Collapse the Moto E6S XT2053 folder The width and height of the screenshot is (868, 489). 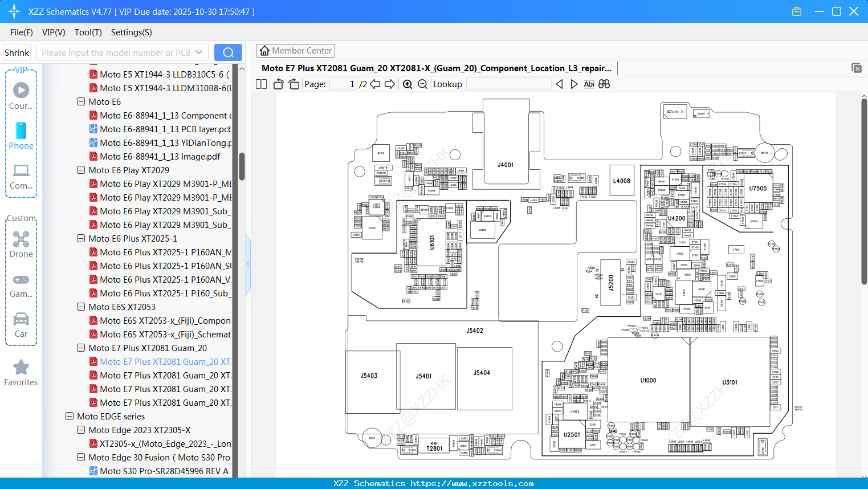81,307
